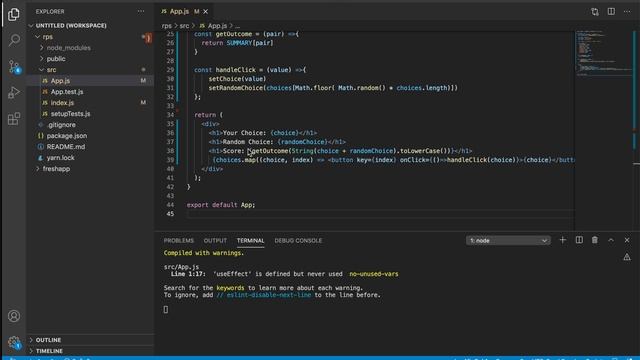Expand the freshapp folder
This screenshot has height=360, width=640.
56,169
